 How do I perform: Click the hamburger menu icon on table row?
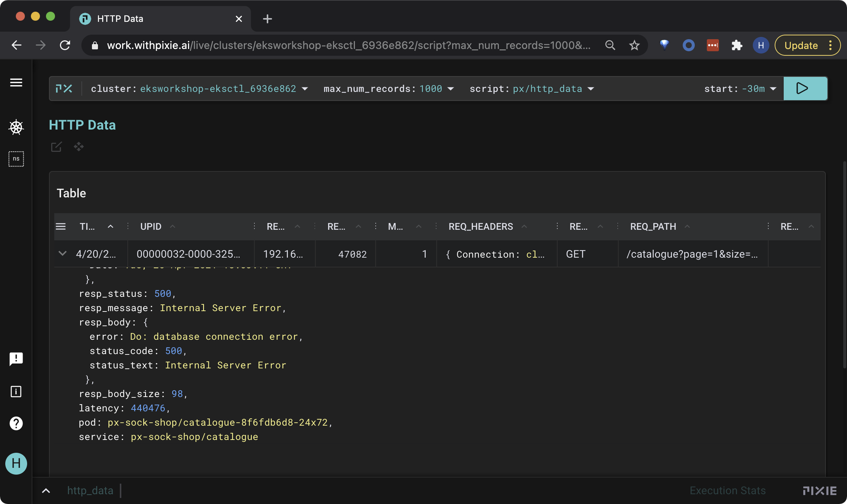[61, 227]
